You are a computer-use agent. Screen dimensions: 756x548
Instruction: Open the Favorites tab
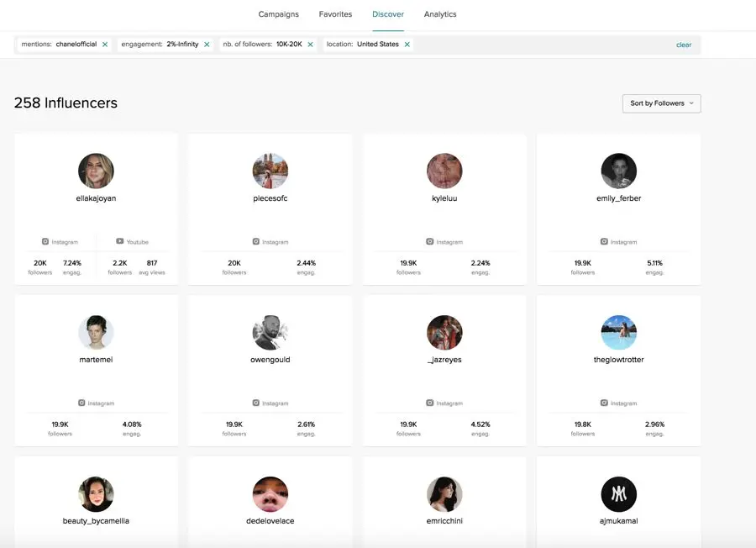click(335, 14)
